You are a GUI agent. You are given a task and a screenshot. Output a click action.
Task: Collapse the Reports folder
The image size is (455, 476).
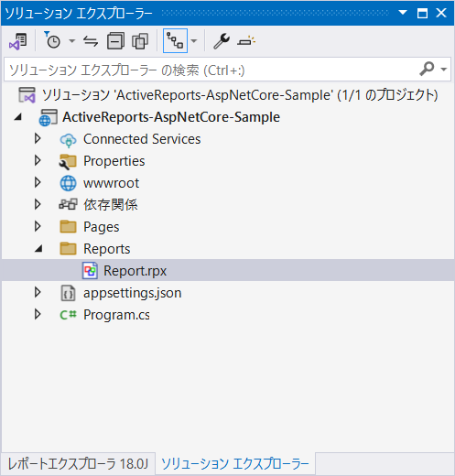38,249
